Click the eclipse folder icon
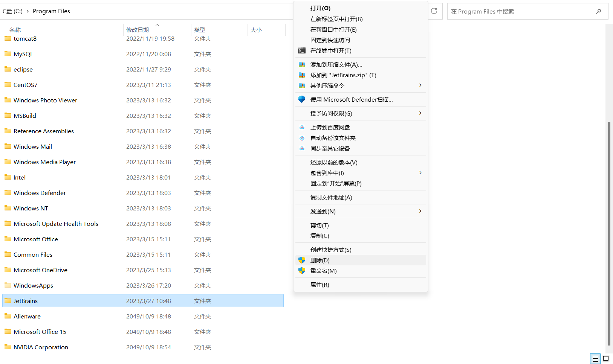Image resolution: width=613 pixels, height=364 pixels. tap(8, 69)
